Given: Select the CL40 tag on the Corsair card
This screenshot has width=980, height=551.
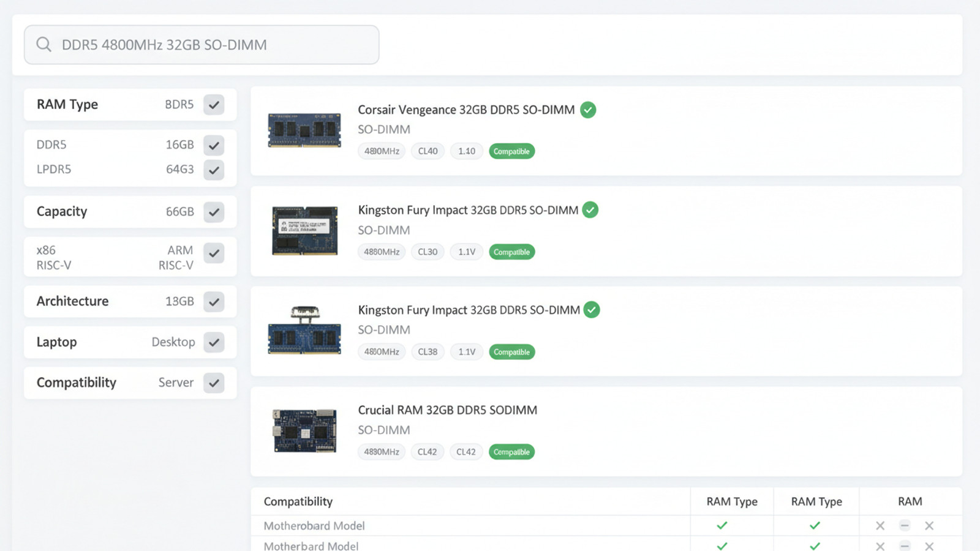Looking at the screenshot, I should tap(428, 151).
